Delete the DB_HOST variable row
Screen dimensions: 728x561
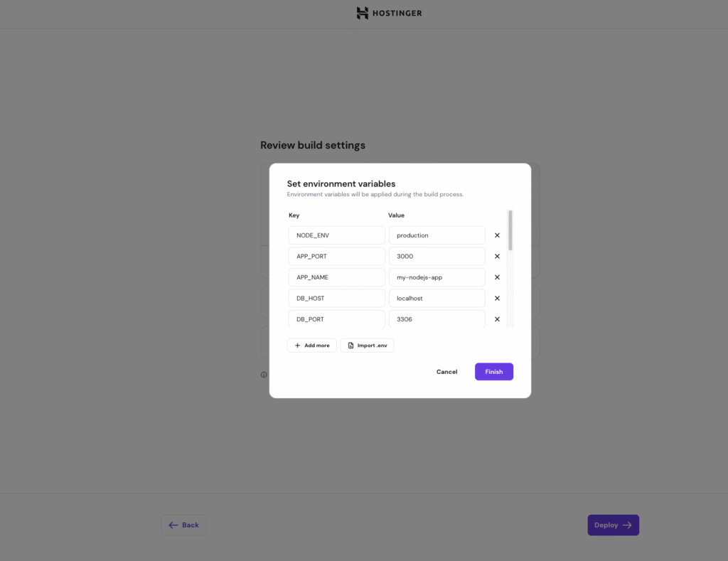click(x=497, y=298)
